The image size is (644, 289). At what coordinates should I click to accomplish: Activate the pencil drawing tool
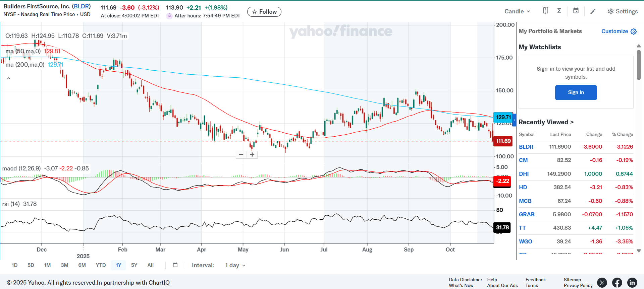[593, 11]
